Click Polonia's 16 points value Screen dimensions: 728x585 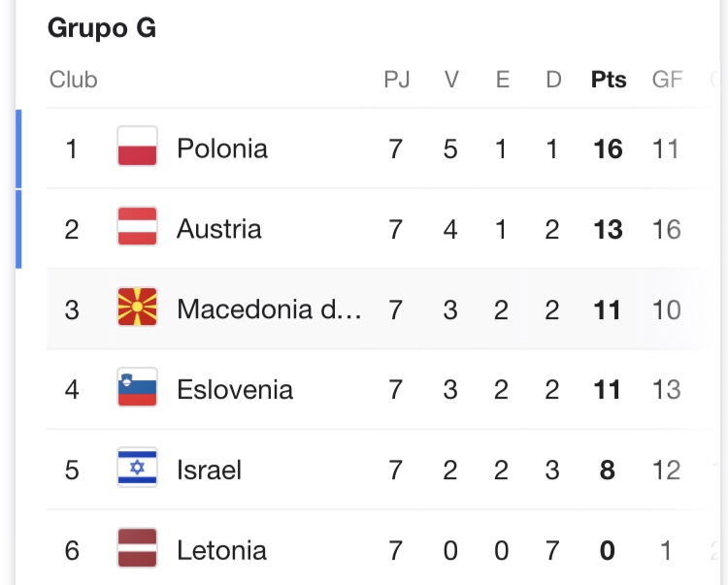pos(609,148)
